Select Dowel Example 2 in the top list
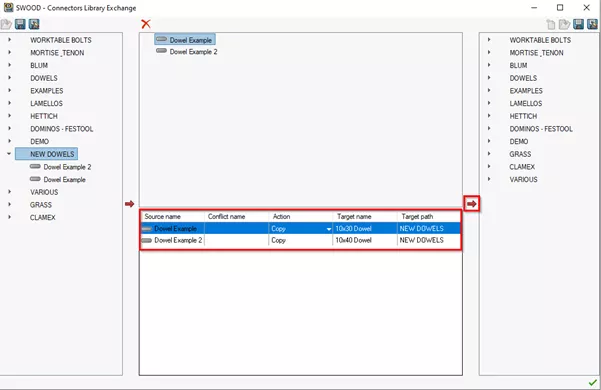The image size is (601, 390). click(x=193, y=52)
